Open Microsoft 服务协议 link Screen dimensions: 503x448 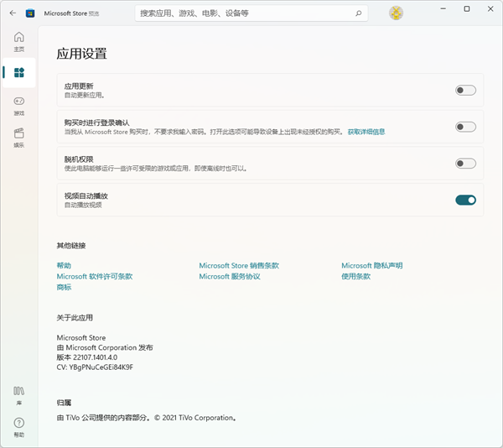coord(230,276)
